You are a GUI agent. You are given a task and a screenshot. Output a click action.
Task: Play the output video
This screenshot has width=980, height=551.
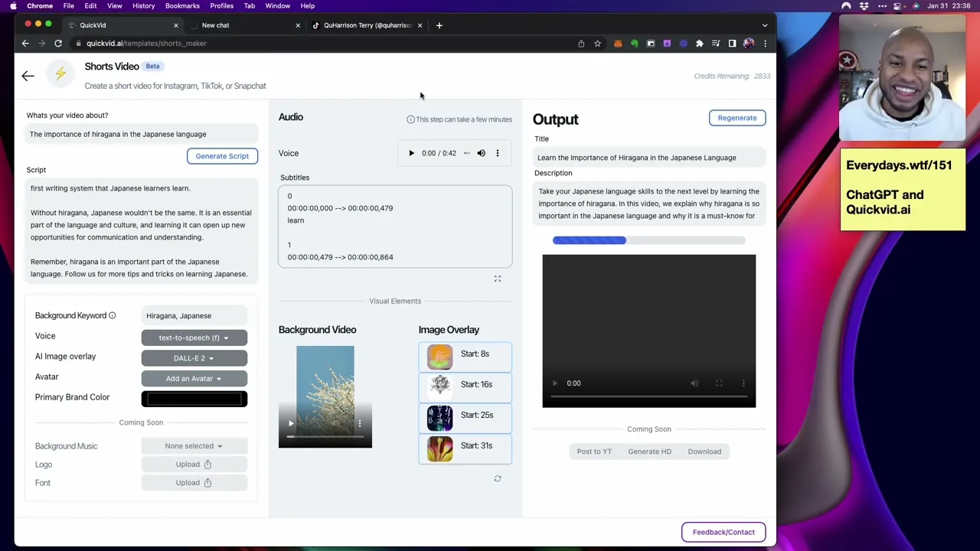click(x=555, y=383)
